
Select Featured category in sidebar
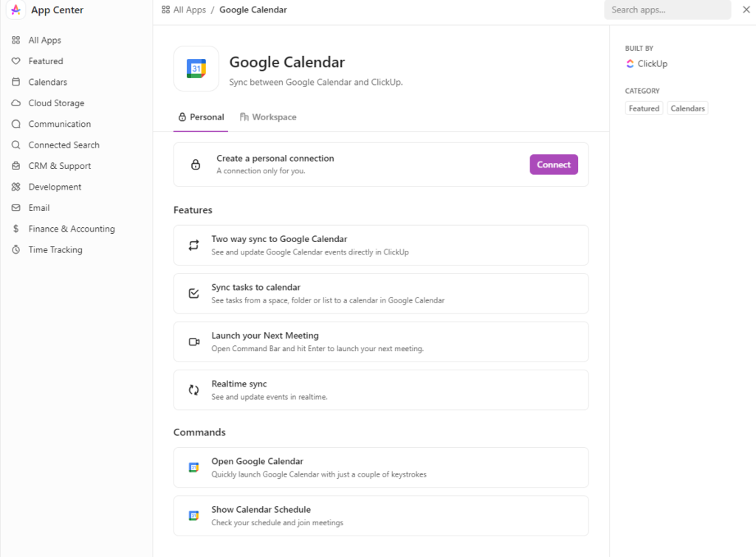[x=46, y=61]
